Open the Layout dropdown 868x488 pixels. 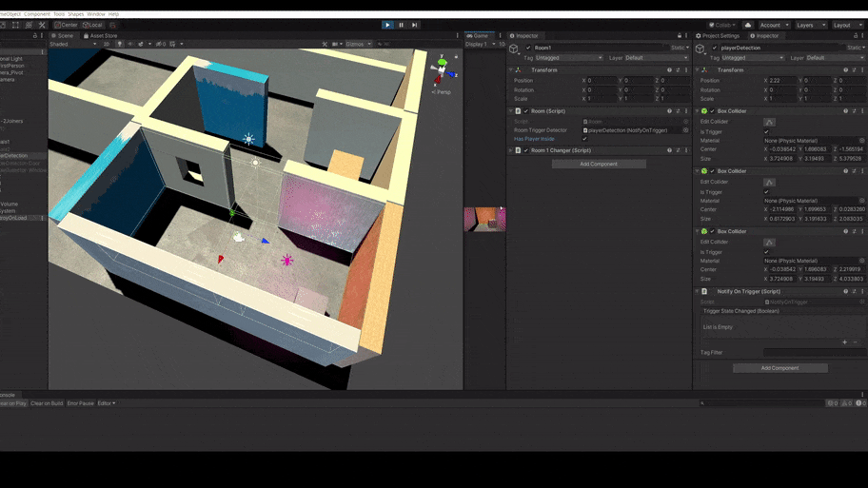point(847,25)
